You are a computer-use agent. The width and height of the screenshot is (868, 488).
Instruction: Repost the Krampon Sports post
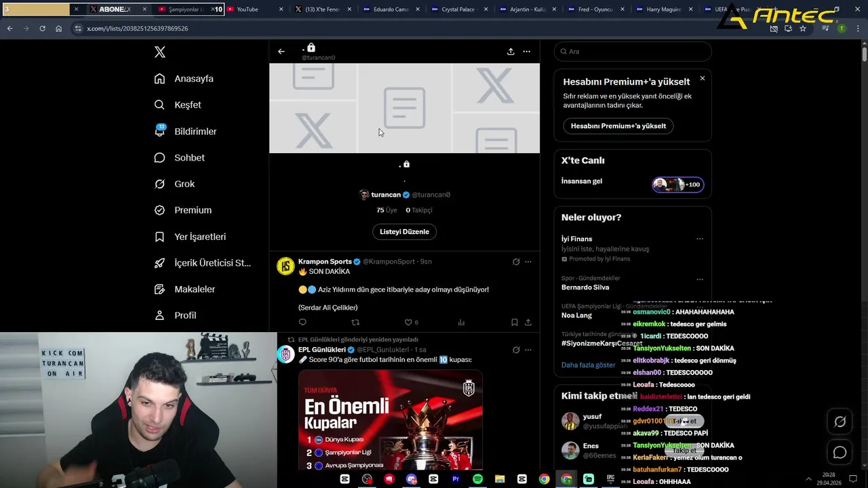point(355,323)
